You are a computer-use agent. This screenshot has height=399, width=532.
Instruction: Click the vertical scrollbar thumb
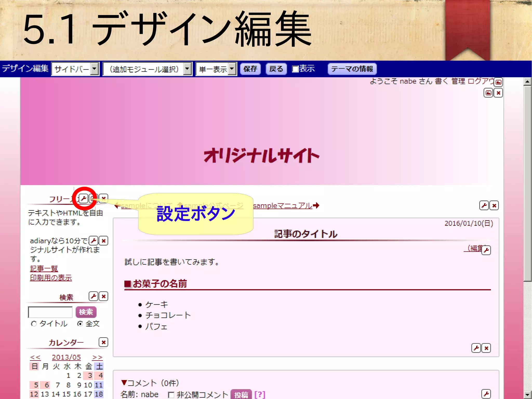[527, 184]
